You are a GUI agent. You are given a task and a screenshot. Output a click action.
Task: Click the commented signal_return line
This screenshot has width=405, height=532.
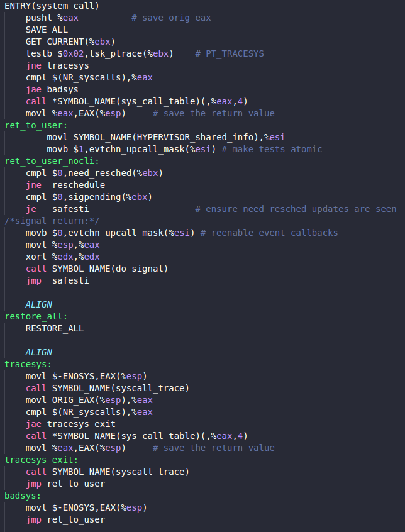click(x=52, y=221)
